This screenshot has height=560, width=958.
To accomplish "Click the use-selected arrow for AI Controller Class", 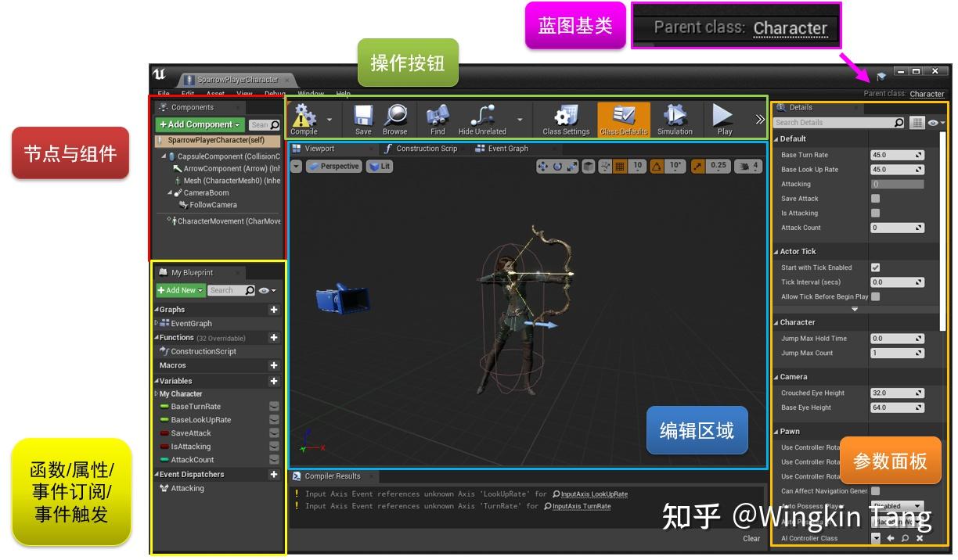I will pos(891,538).
